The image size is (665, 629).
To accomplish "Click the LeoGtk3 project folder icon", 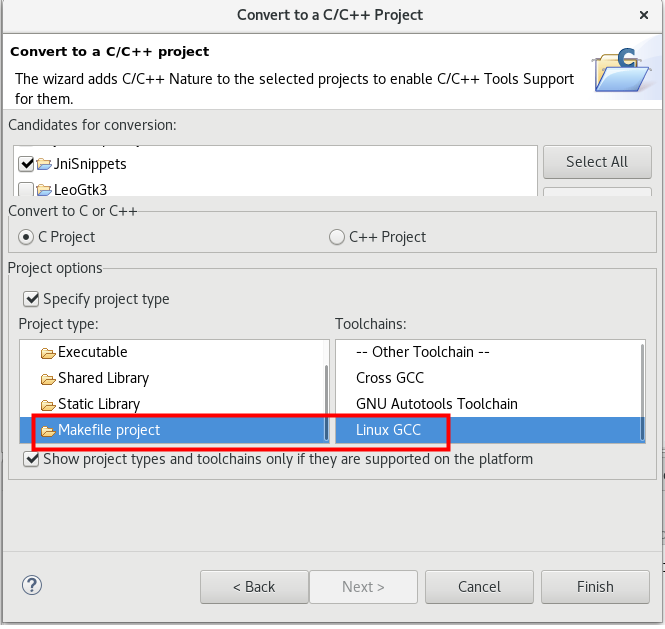I will click(x=44, y=189).
